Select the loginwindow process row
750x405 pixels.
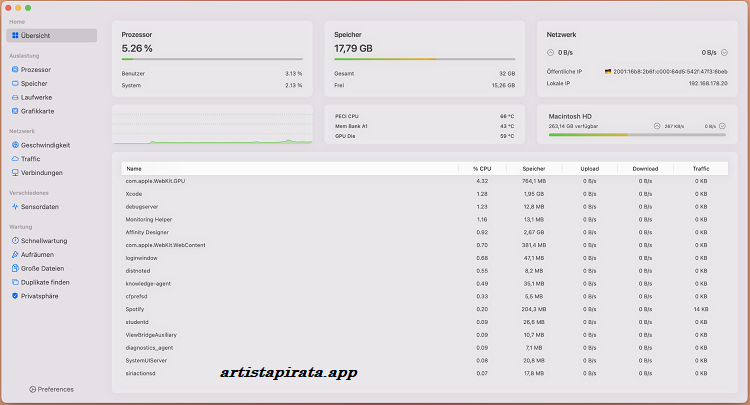(425, 258)
